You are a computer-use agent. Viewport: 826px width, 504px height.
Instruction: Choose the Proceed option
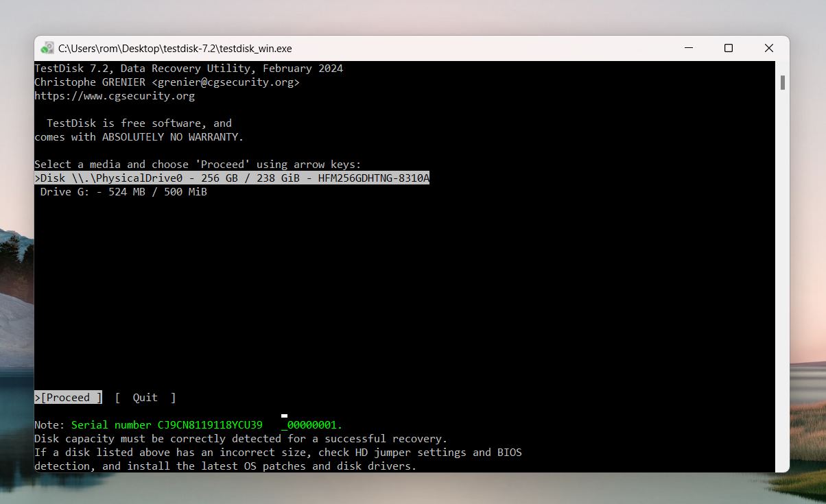point(69,398)
